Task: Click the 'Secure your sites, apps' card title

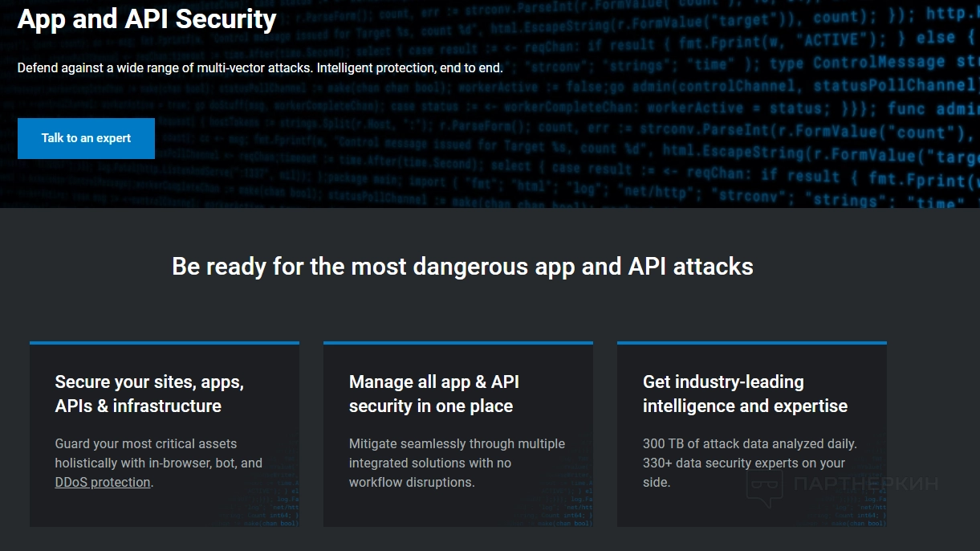Action: coord(149,394)
